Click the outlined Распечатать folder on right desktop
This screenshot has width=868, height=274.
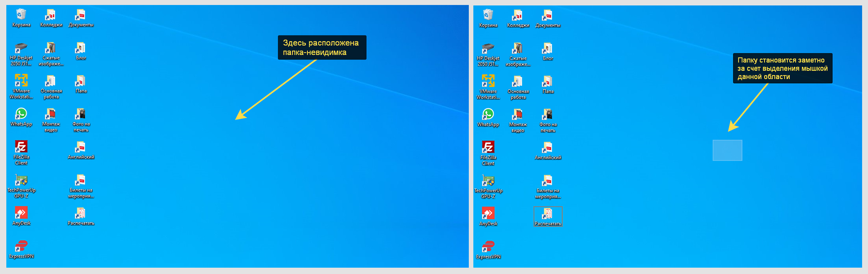548,216
